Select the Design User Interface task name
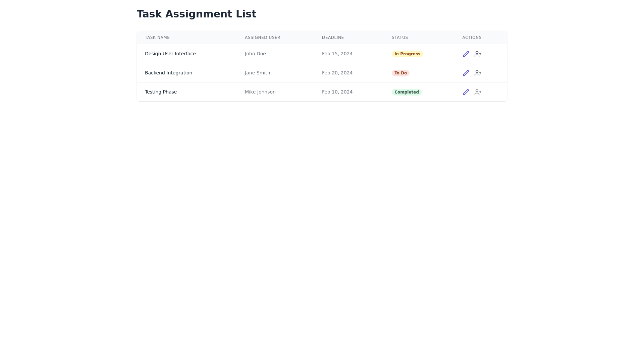 pyautogui.click(x=170, y=54)
